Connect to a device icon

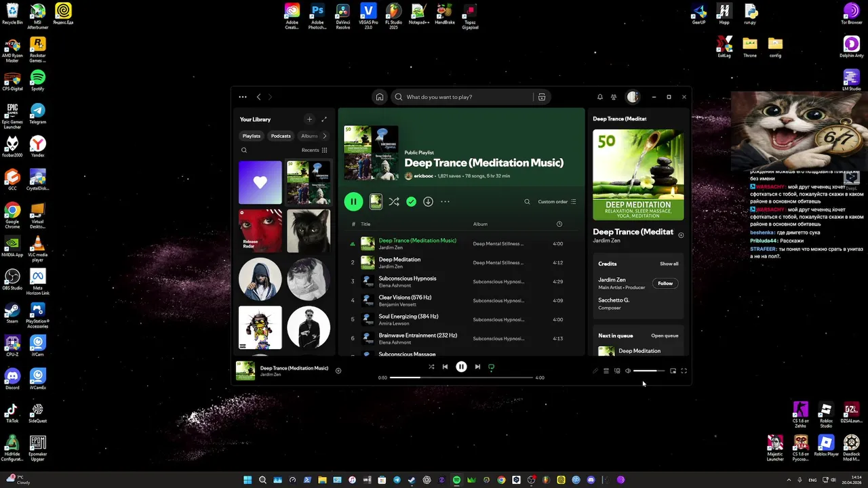[617, 371]
